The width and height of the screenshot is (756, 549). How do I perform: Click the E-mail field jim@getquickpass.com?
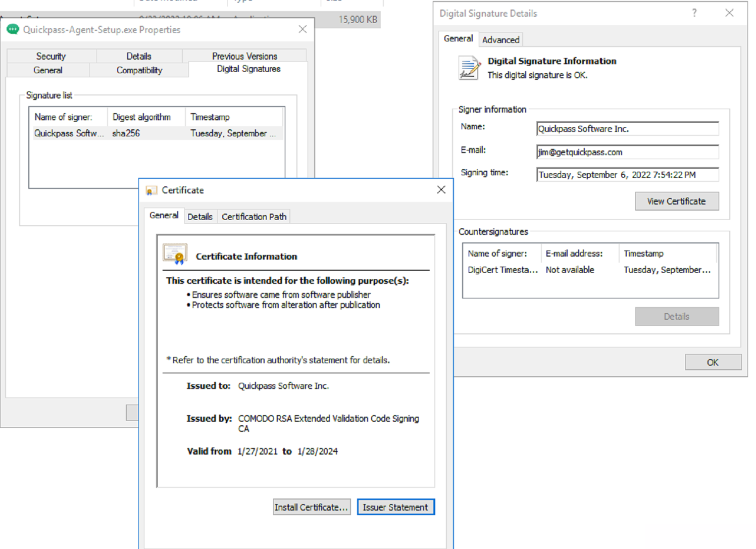pos(627,152)
